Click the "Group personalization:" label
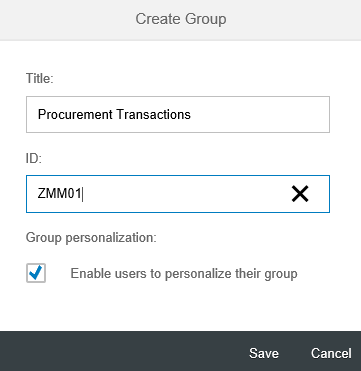Image resolution: width=361 pixels, height=371 pixels. point(91,238)
